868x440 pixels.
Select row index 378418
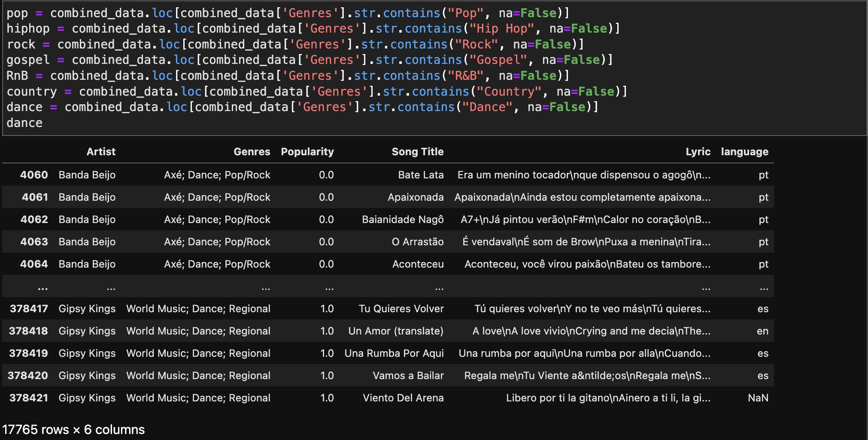click(28, 331)
